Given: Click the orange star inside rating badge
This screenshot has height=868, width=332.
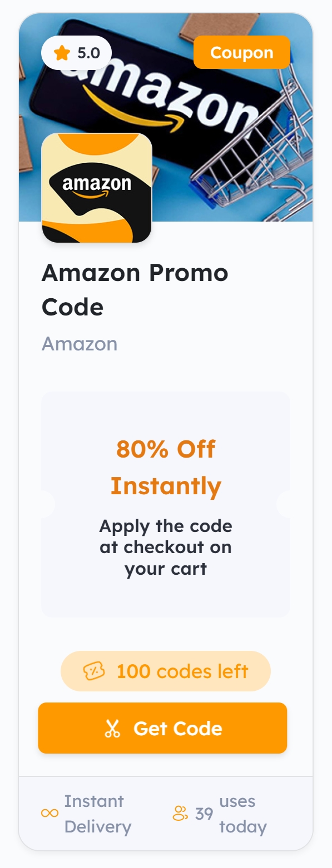Looking at the screenshot, I should [61, 53].
